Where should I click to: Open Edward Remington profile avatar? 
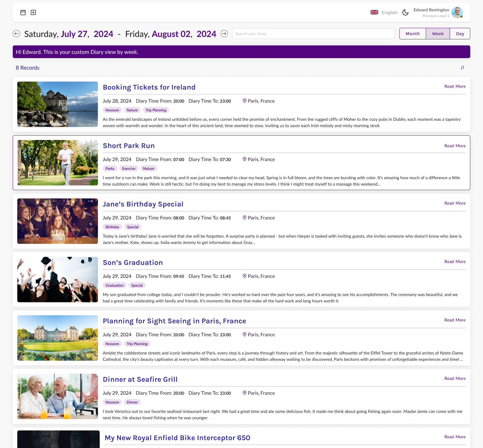click(x=457, y=12)
